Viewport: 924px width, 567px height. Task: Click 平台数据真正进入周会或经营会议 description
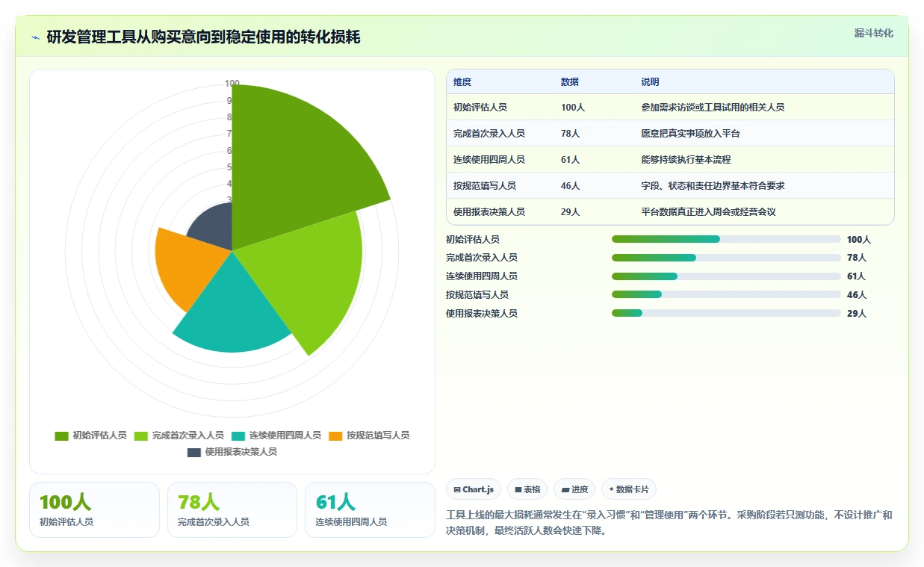pyautogui.click(x=708, y=212)
